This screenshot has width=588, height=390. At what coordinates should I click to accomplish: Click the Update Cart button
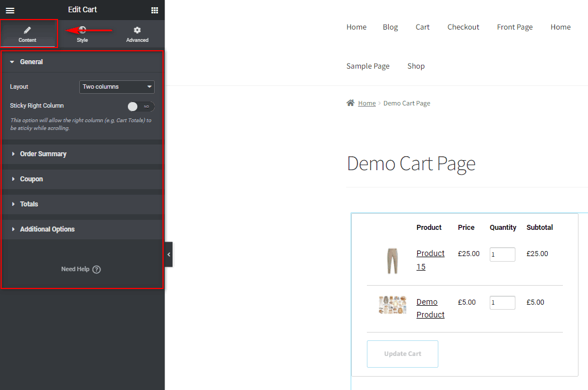tap(402, 354)
